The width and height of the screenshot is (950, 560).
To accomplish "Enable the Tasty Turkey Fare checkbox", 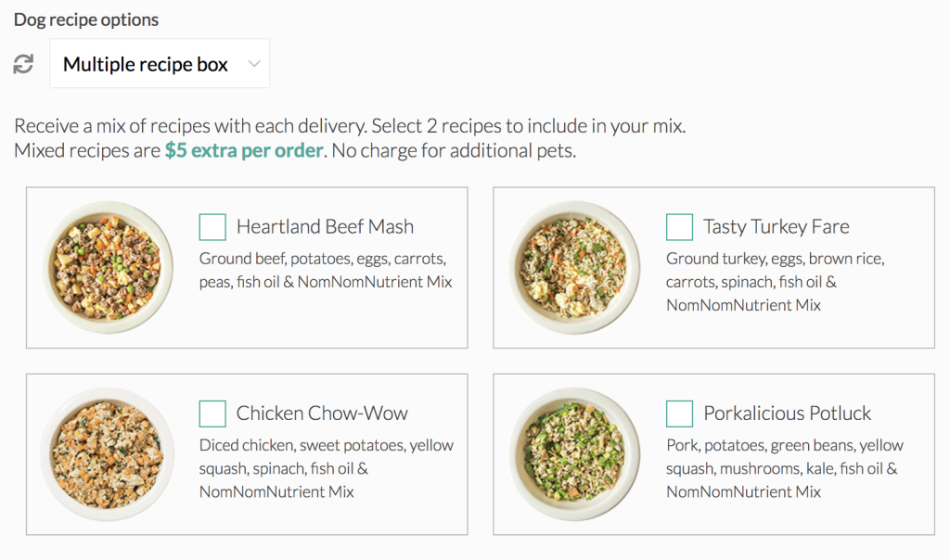I will [x=679, y=227].
